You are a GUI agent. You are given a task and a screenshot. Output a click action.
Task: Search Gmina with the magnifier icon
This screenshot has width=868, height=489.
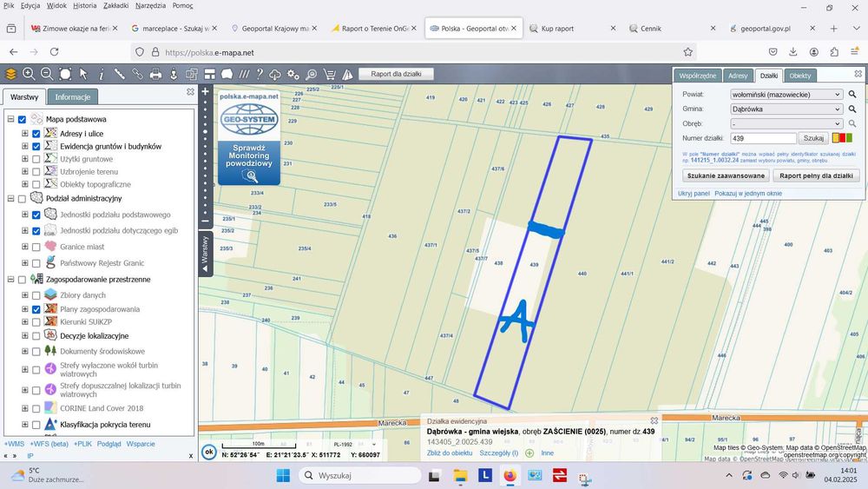[852, 109]
